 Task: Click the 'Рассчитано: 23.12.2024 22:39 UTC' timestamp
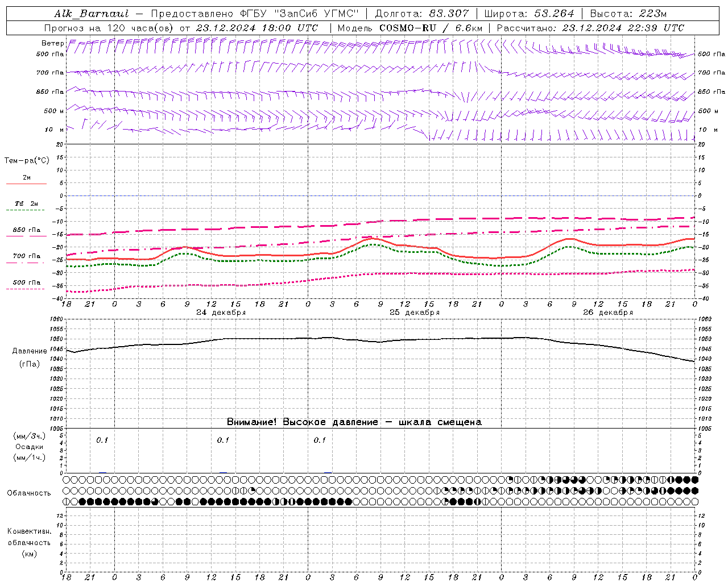pos(590,28)
